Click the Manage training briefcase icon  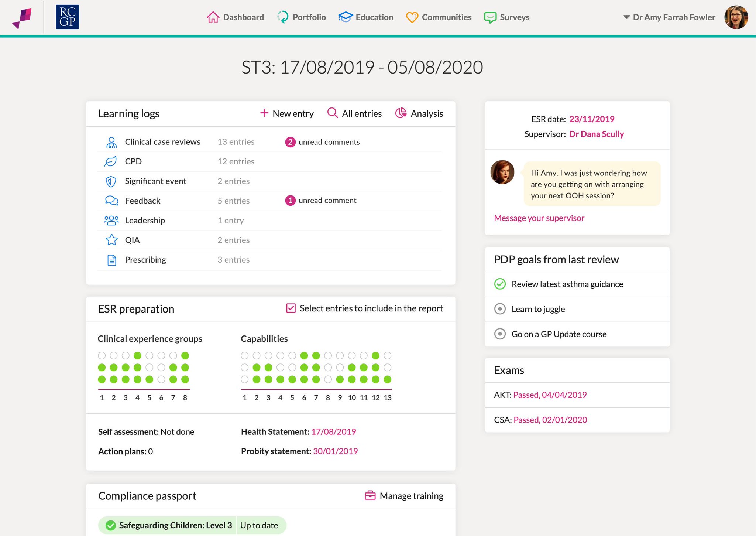point(370,495)
